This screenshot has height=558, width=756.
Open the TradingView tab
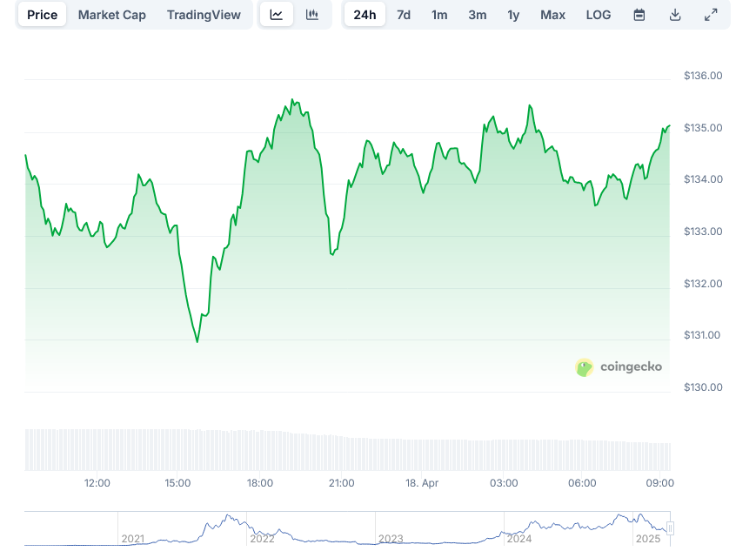(204, 15)
